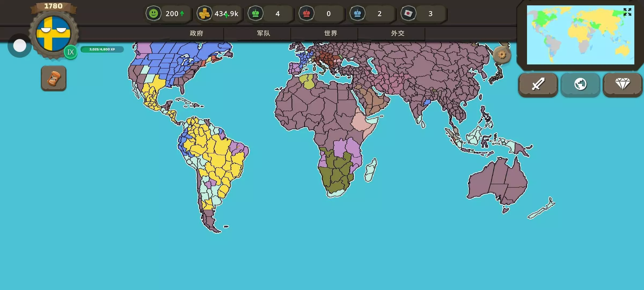Click the flag counter icon showing 3
The image size is (644, 290).
pyautogui.click(x=408, y=13)
